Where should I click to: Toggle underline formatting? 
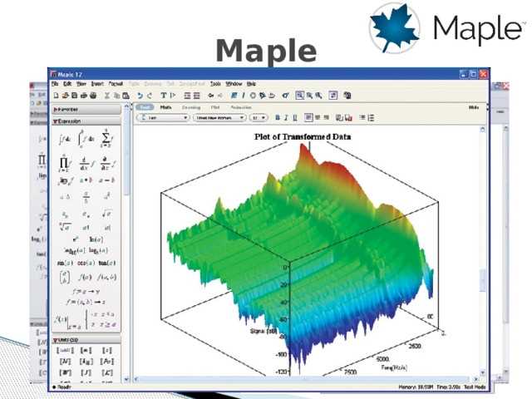[295, 118]
